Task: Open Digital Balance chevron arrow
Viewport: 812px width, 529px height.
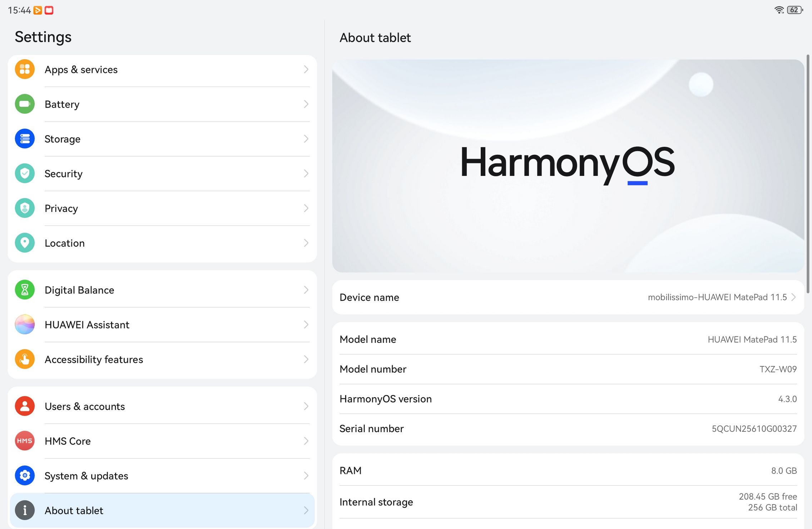Action: (306, 290)
